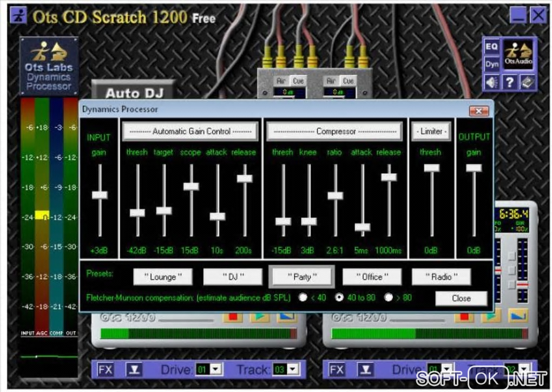Viewport: 552px width, 392px height.
Task: Click the Ots app icon in title bar
Action: tap(18, 16)
